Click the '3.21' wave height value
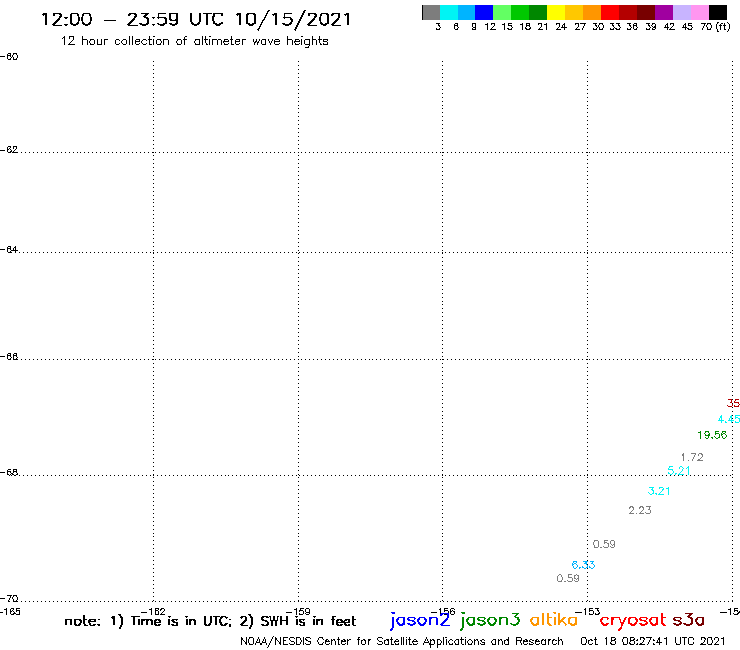This screenshot has width=740, height=650. (x=659, y=491)
